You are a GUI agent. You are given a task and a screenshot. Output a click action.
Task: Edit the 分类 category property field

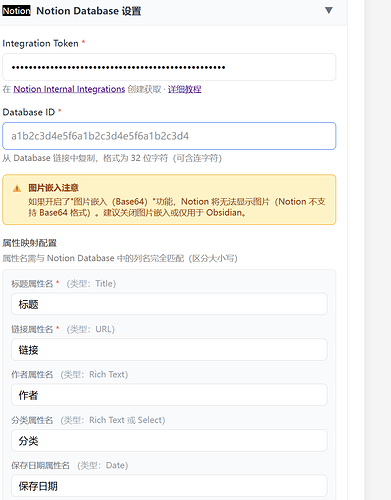(x=169, y=441)
